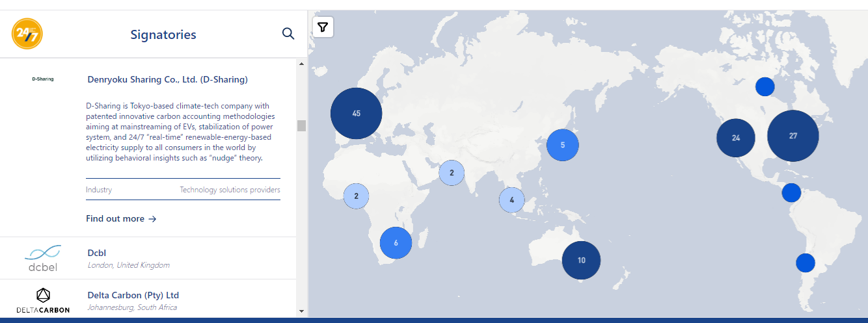868x323 pixels.
Task: Click the Middle East cluster showing 2
Action: tap(452, 173)
